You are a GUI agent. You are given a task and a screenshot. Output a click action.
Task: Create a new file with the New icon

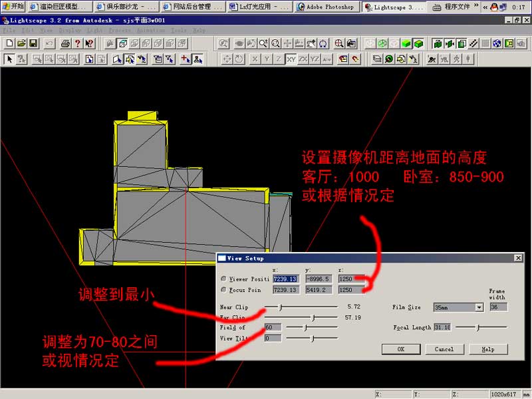pyautogui.click(x=9, y=43)
